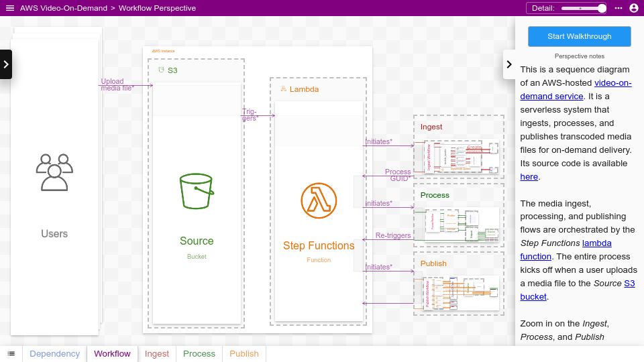
Task: Click the 'Initiates' label pointing to Publish
Action: coord(378,267)
